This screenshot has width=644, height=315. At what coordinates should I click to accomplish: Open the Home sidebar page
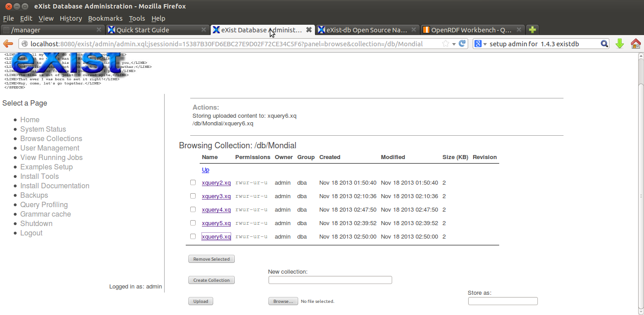pyautogui.click(x=30, y=120)
